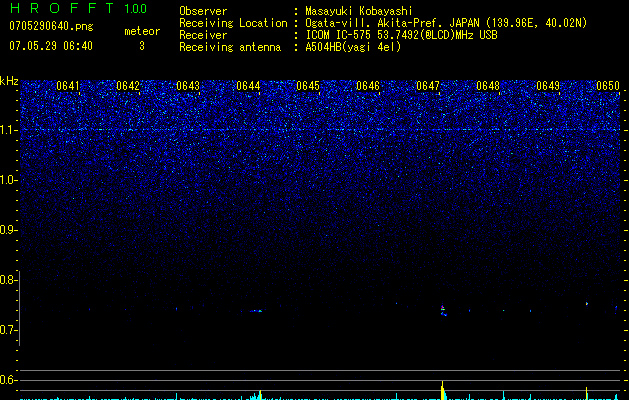The image size is (629, 400).
Task: Click the 0.6 kHz axis label
Action: [x=8, y=380]
